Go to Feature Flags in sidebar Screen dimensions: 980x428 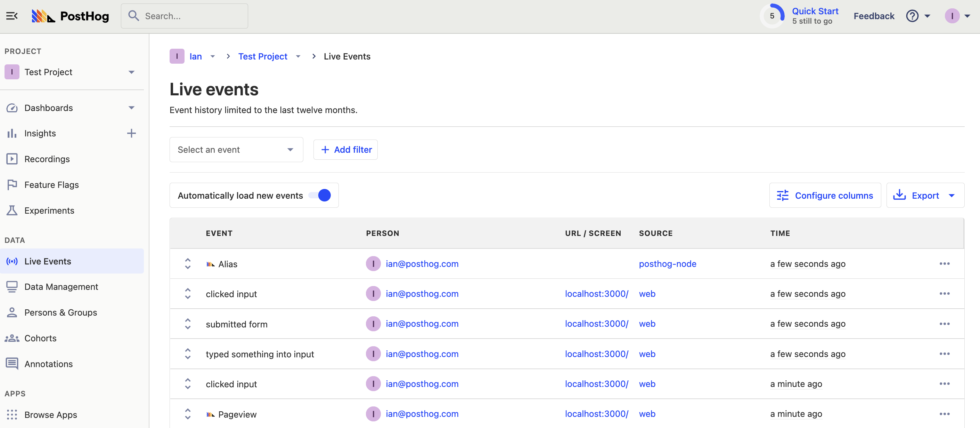pos(51,185)
